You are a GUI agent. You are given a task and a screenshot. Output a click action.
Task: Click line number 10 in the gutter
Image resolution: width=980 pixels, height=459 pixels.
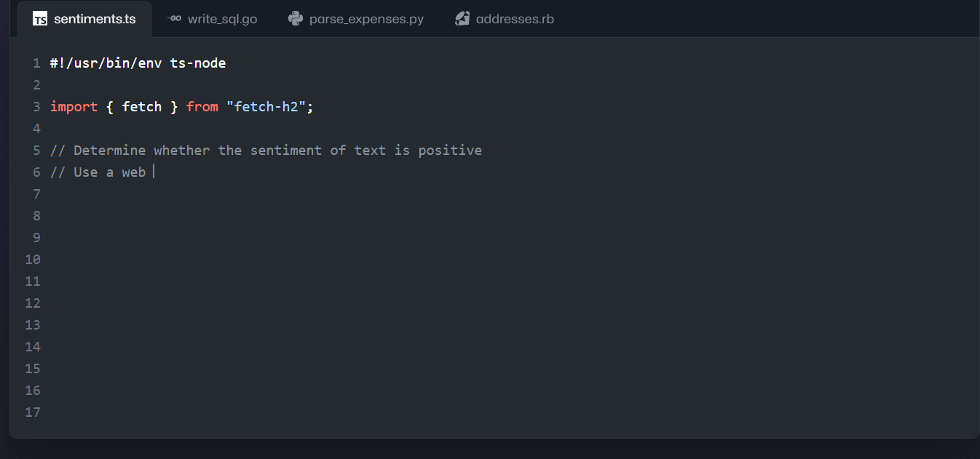[x=33, y=260]
